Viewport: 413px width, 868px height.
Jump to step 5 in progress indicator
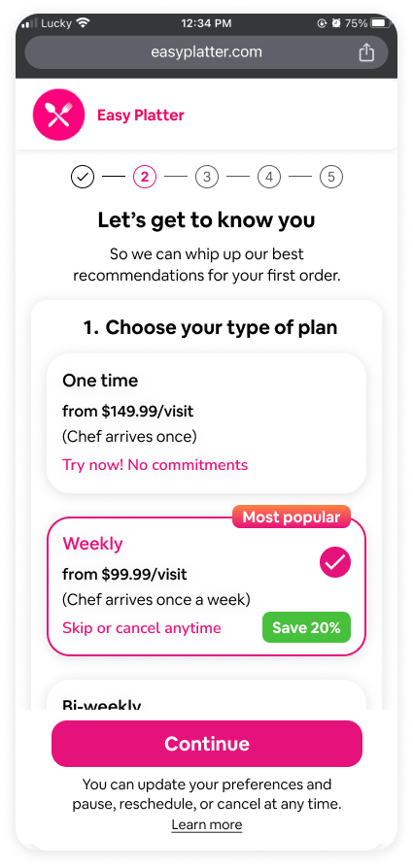click(x=331, y=177)
